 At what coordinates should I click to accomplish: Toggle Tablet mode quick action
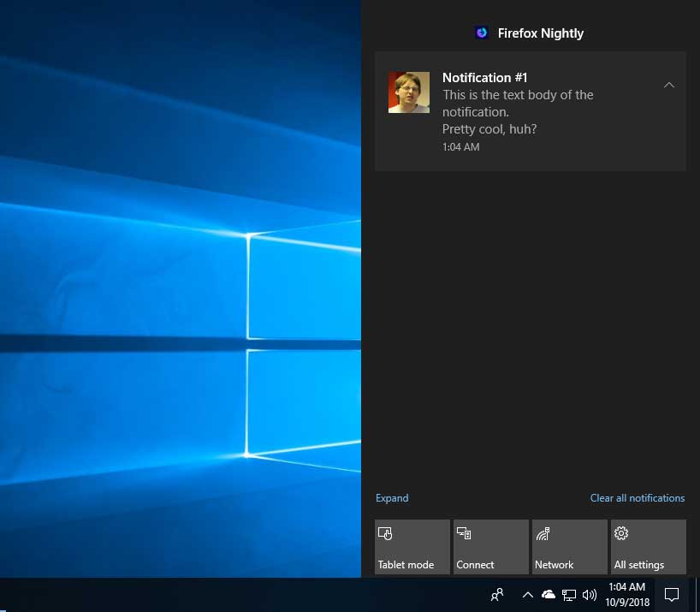[412, 546]
